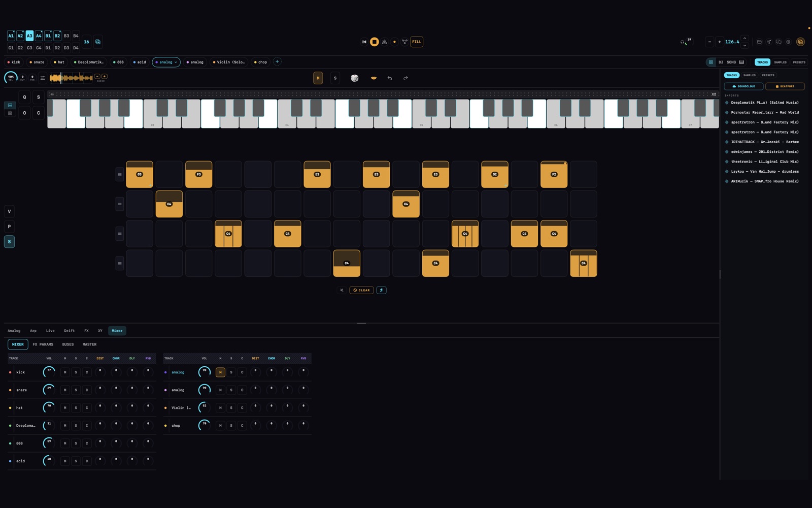
Task: Toggle the P button on the left sidebar
Action: tap(9, 227)
